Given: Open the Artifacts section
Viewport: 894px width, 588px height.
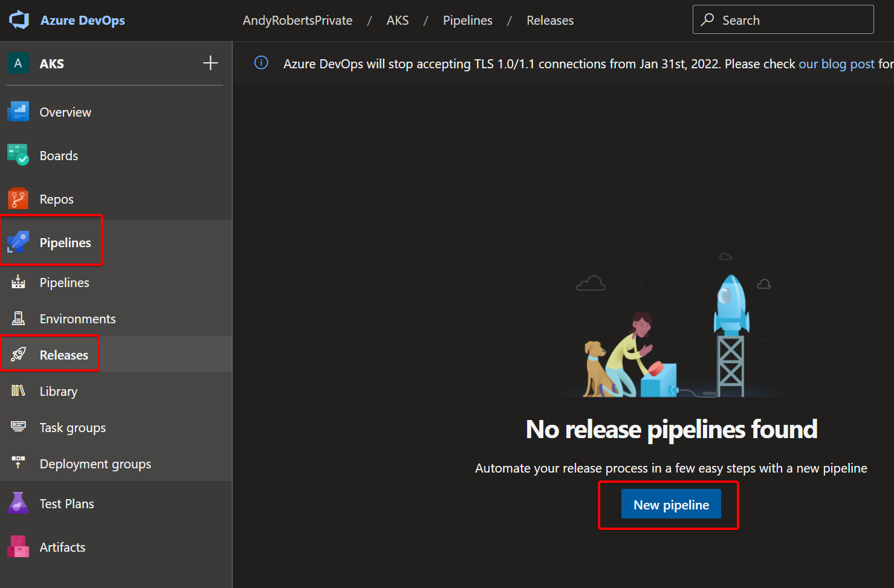Looking at the screenshot, I should (x=63, y=548).
